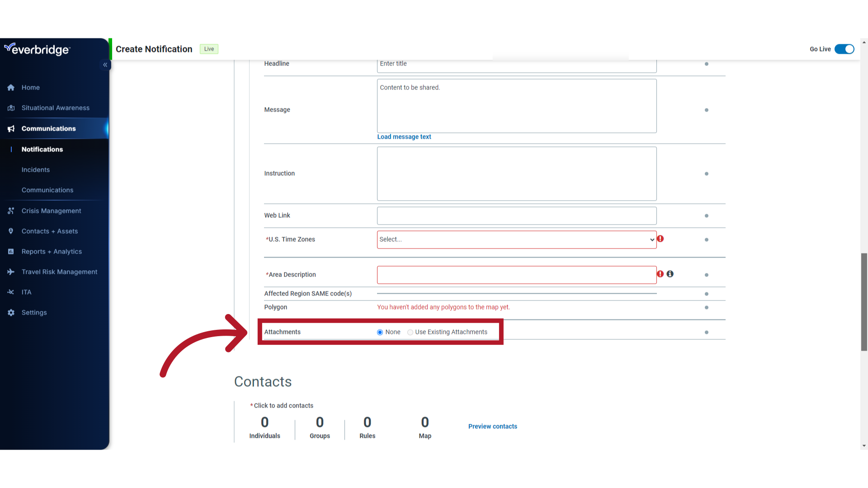868x488 pixels.
Task: Click Preview contacts link
Action: (492, 426)
